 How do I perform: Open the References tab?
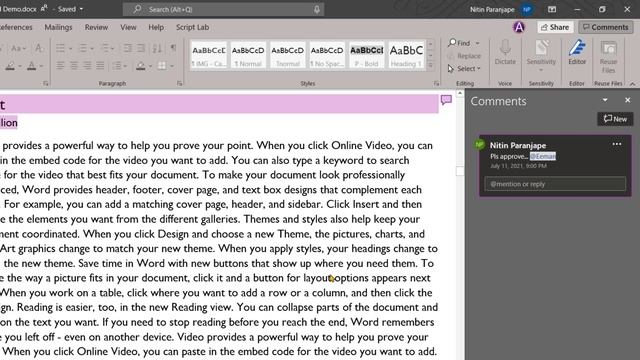tap(16, 27)
